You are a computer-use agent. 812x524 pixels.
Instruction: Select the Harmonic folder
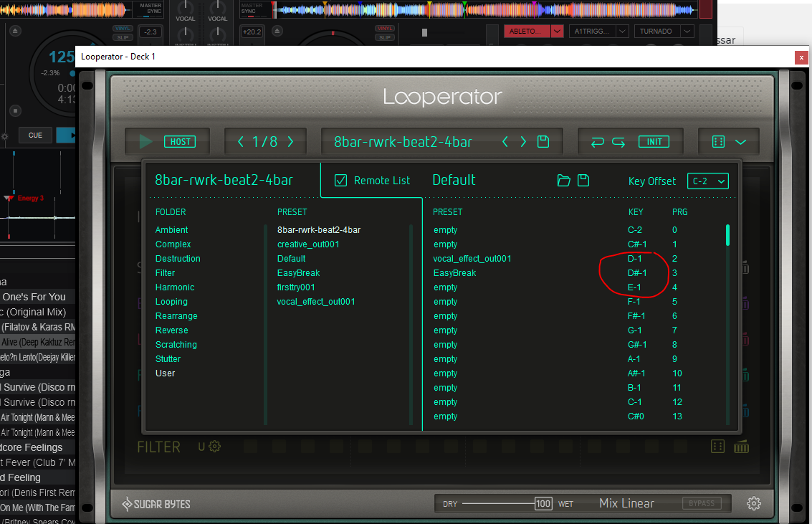(x=175, y=287)
